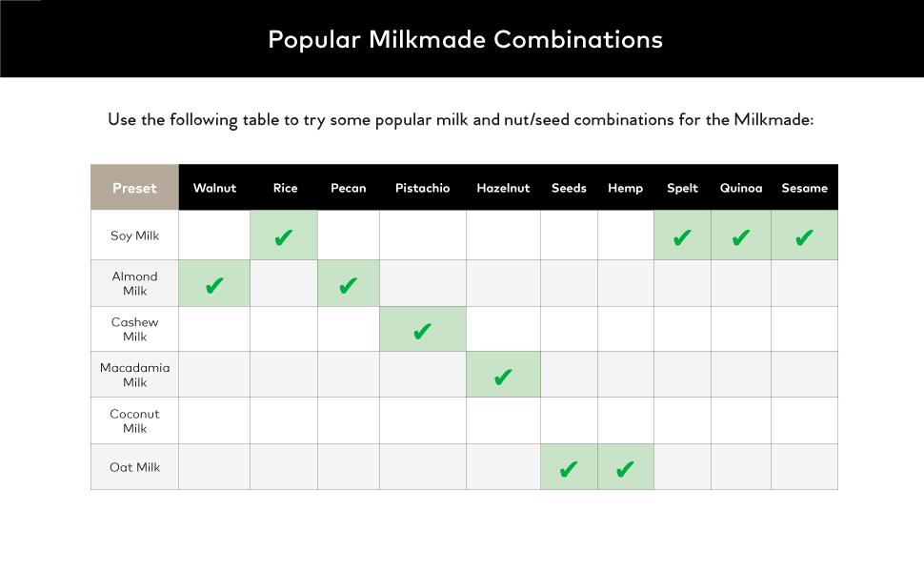The image size is (924, 572).
Task: Click the Hazelnut column header
Action: (503, 188)
